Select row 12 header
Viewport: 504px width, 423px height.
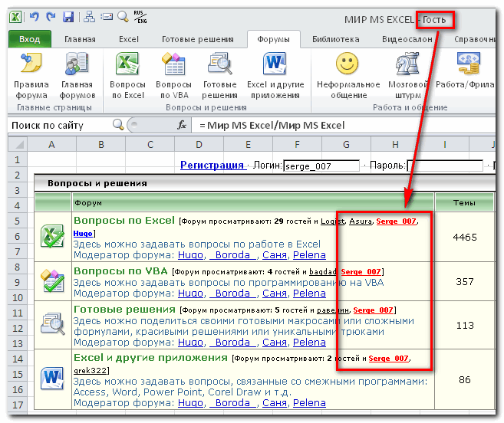pos(18,328)
